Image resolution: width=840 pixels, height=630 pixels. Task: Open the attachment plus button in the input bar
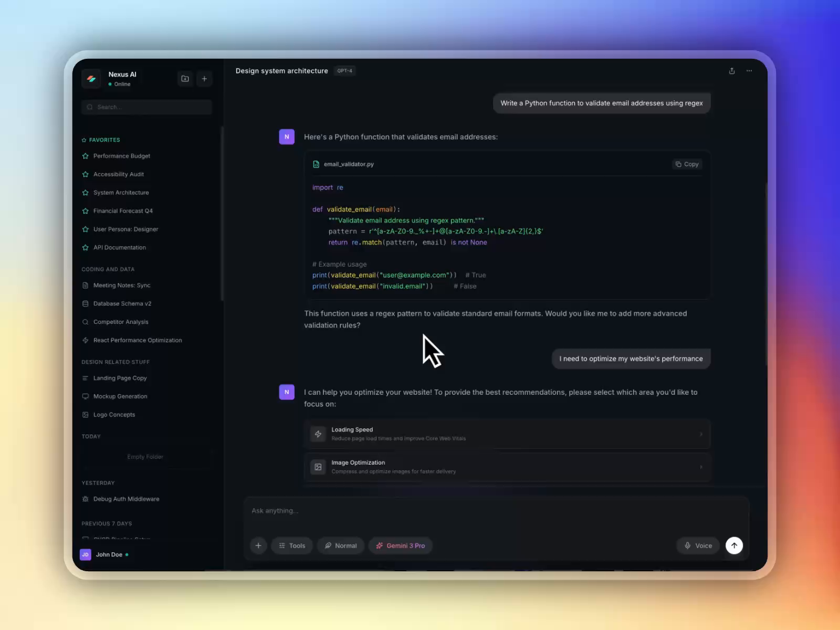258,545
